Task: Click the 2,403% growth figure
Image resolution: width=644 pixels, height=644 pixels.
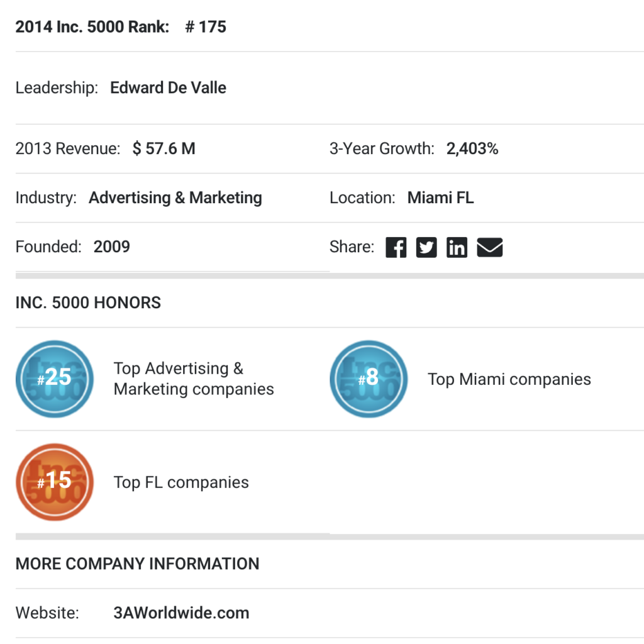Action: pyautogui.click(x=472, y=148)
